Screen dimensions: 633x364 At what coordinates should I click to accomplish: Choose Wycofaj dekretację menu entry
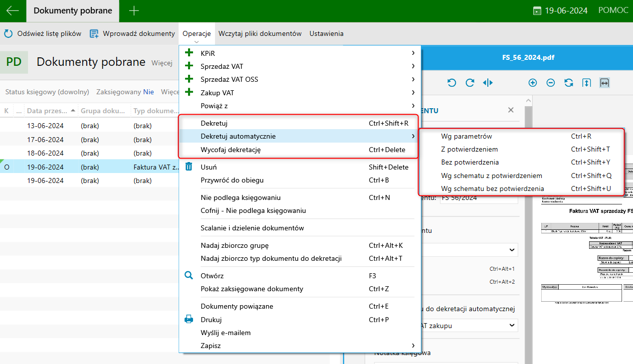pos(230,150)
